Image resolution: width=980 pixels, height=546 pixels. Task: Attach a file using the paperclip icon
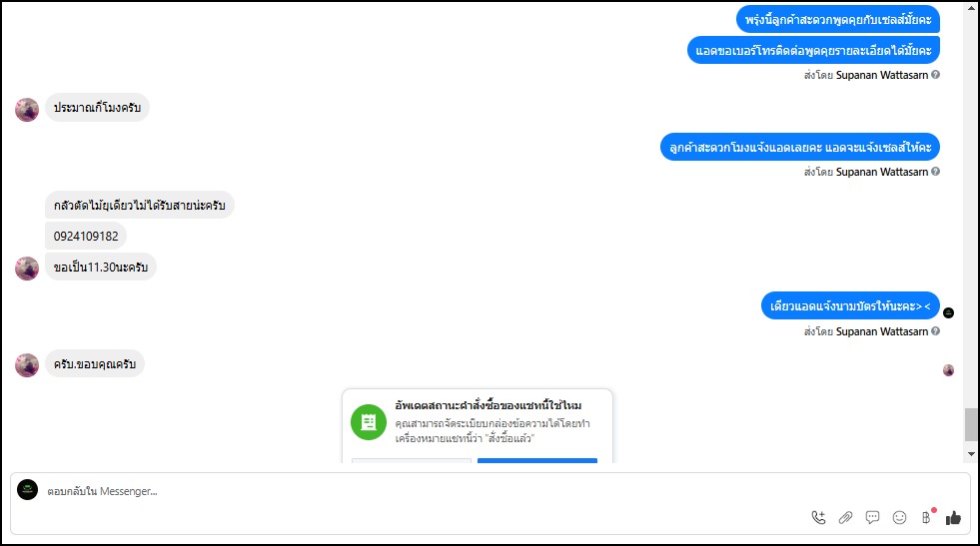pyautogui.click(x=845, y=517)
